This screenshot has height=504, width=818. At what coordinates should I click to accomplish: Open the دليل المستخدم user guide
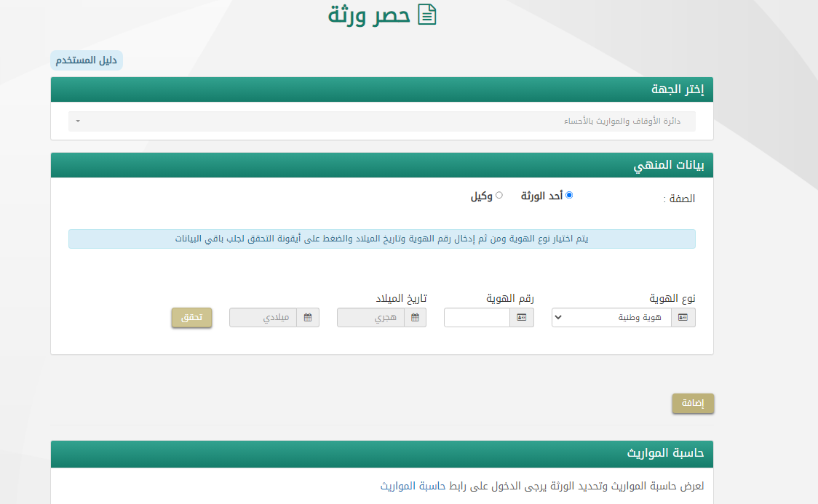[x=87, y=60]
